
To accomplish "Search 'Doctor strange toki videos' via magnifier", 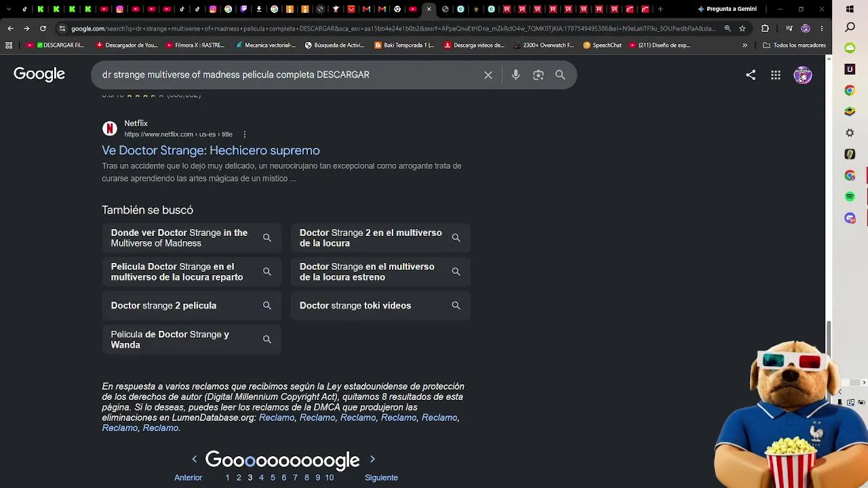I will (456, 306).
